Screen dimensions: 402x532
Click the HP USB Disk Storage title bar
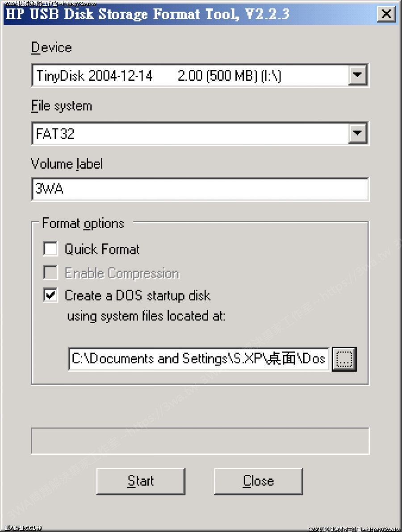pos(147,14)
